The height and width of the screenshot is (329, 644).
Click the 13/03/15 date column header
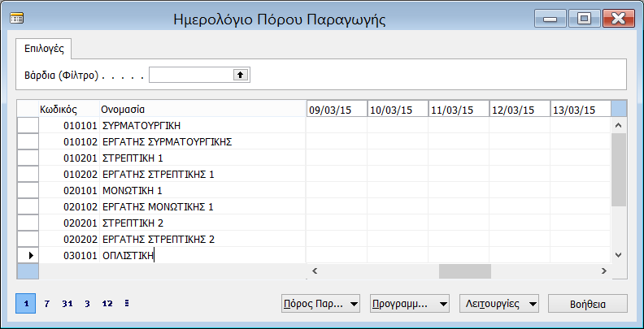581,110
